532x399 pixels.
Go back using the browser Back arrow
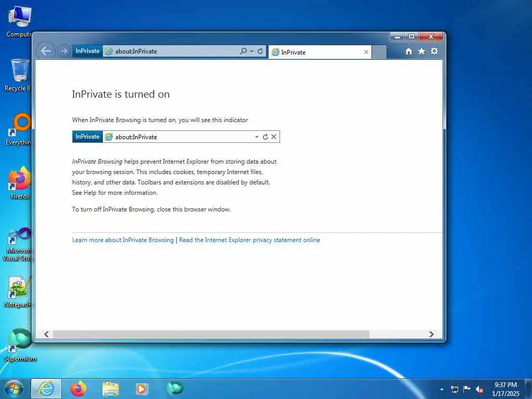click(46, 51)
